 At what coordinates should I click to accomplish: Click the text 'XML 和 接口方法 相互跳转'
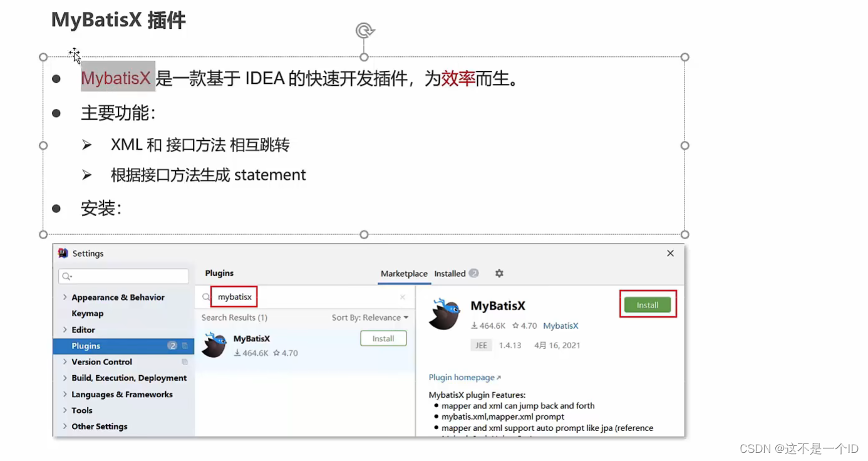200,145
